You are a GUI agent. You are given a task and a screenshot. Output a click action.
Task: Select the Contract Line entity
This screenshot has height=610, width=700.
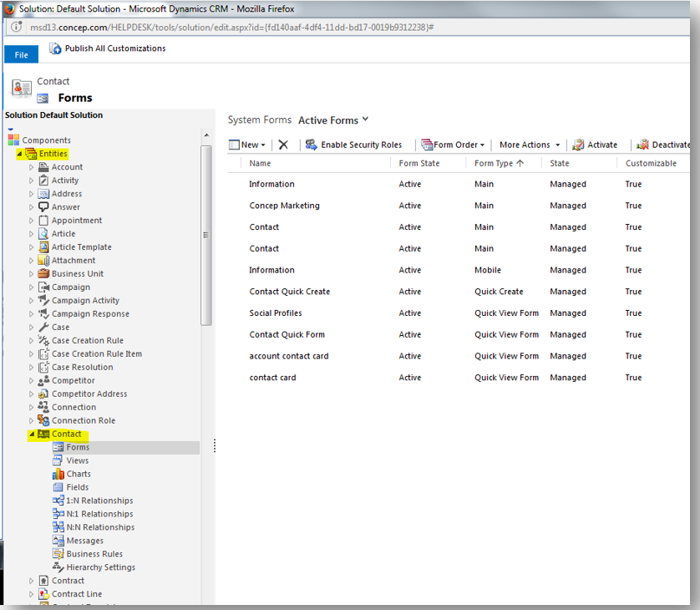77,594
